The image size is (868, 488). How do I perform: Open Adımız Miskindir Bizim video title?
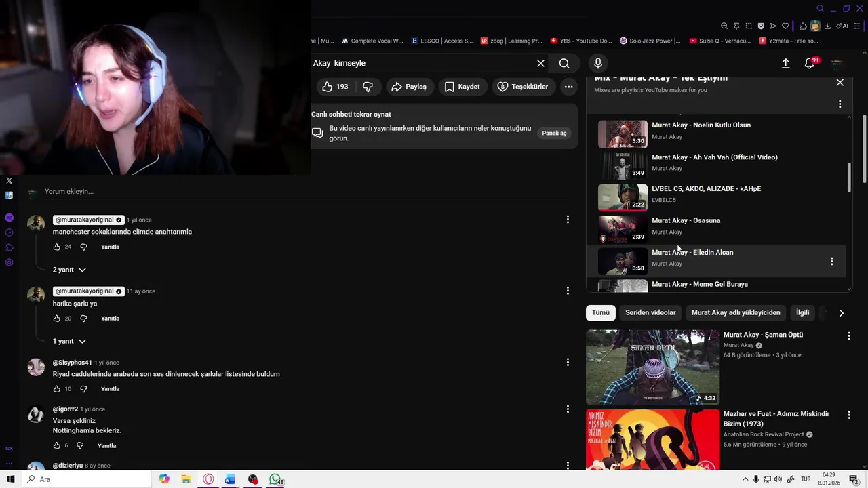(x=776, y=418)
